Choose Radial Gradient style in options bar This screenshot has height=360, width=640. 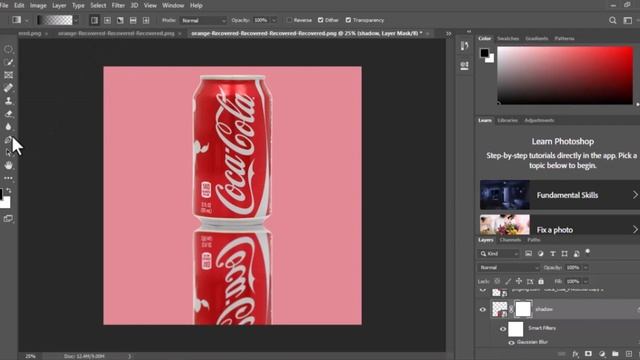pyautogui.click(x=107, y=20)
